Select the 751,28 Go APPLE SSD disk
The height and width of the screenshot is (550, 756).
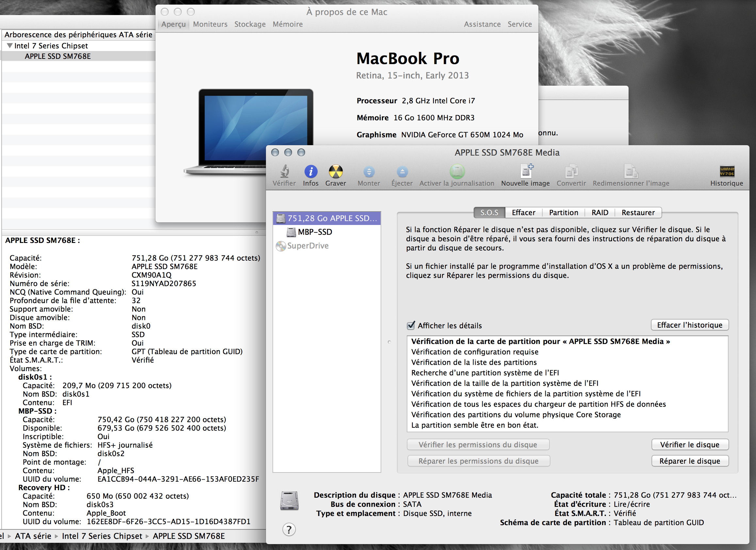click(327, 218)
